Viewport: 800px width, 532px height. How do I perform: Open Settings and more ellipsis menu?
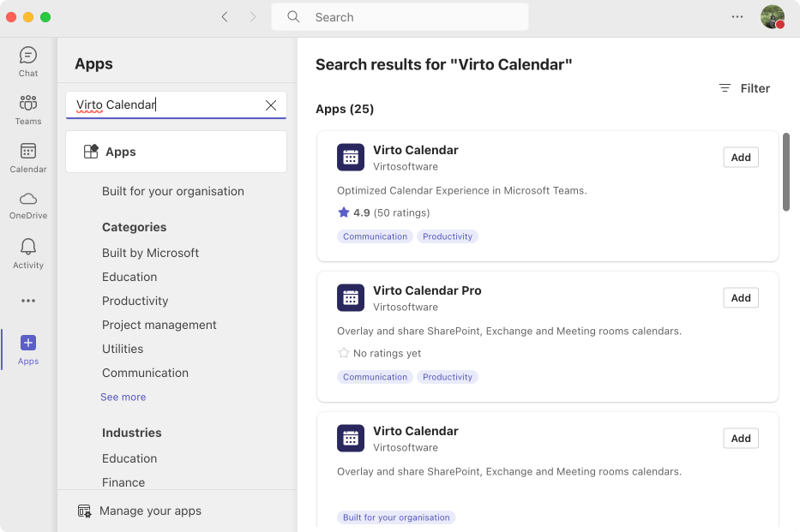click(x=737, y=17)
